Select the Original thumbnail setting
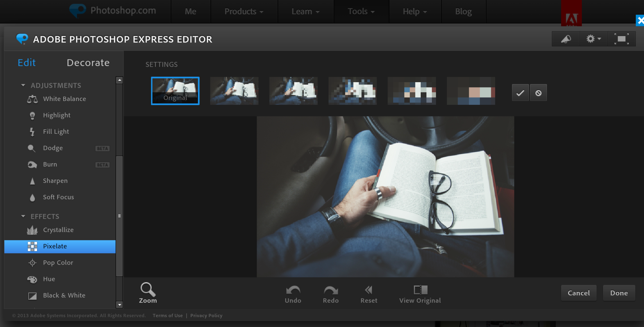This screenshot has width=644, height=327. (x=175, y=91)
